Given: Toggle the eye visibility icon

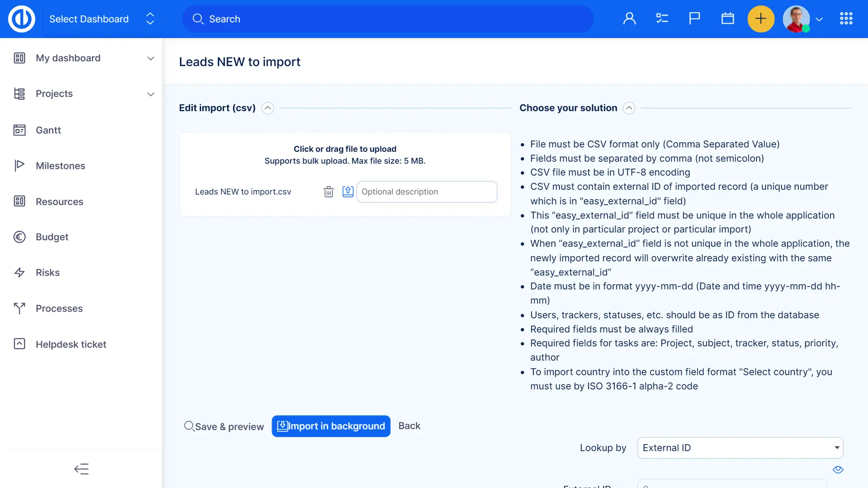Looking at the screenshot, I should 838,469.
